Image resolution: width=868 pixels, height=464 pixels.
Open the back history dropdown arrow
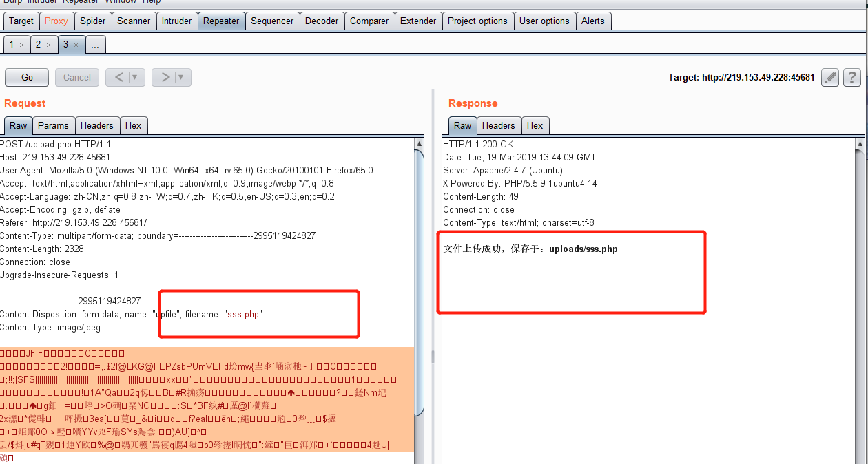tap(136, 77)
